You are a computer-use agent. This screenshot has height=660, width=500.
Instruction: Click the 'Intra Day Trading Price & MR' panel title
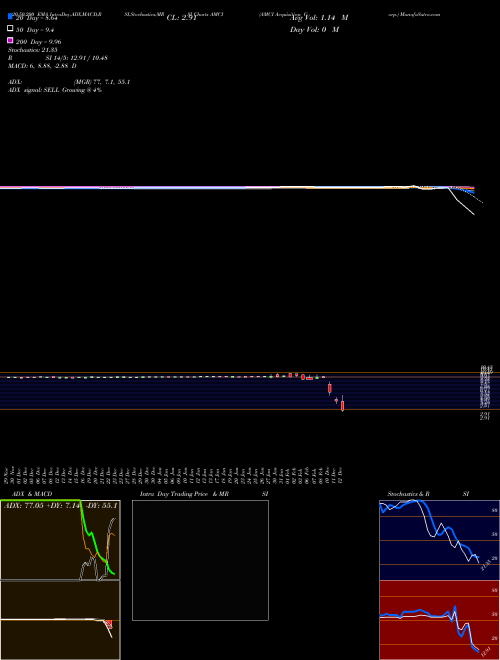tap(184, 494)
